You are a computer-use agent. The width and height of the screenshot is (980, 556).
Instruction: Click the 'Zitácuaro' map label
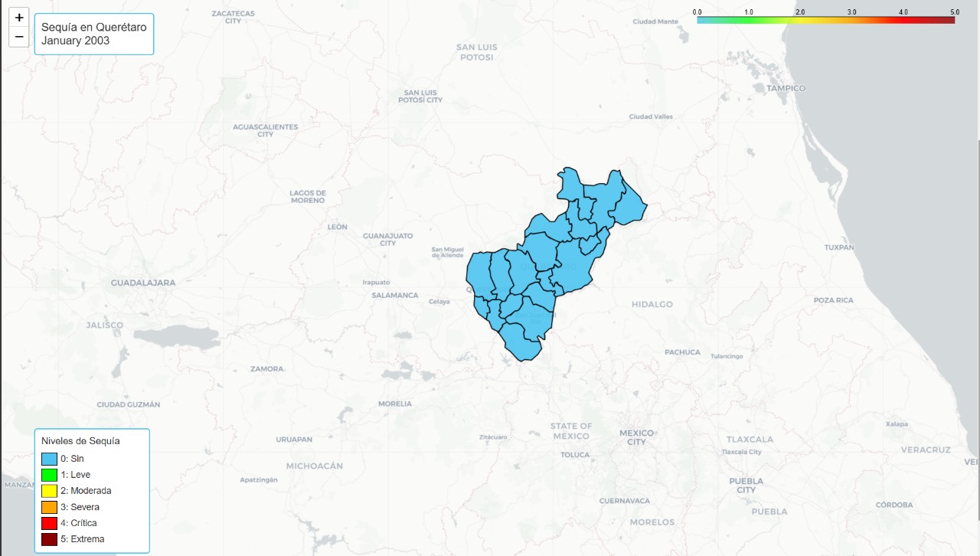click(493, 437)
